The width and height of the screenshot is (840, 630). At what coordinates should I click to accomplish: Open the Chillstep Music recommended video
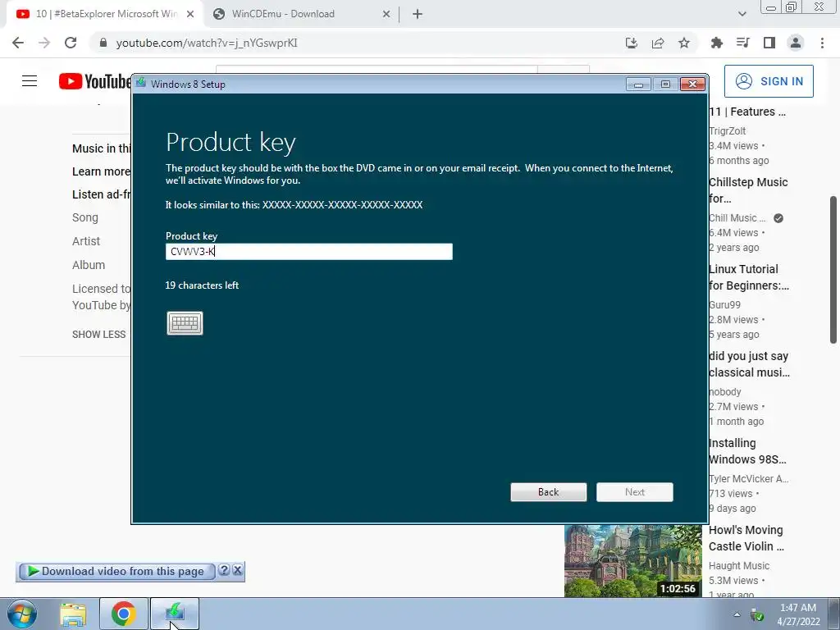click(748, 190)
